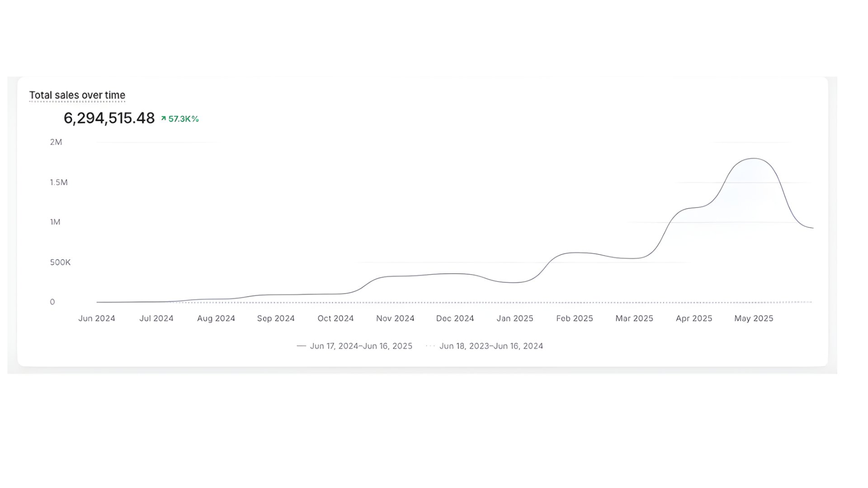The width and height of the screenshot is (868, 488).
Task: Expand the Jan 2025 axis label
Action: [515, 318]
